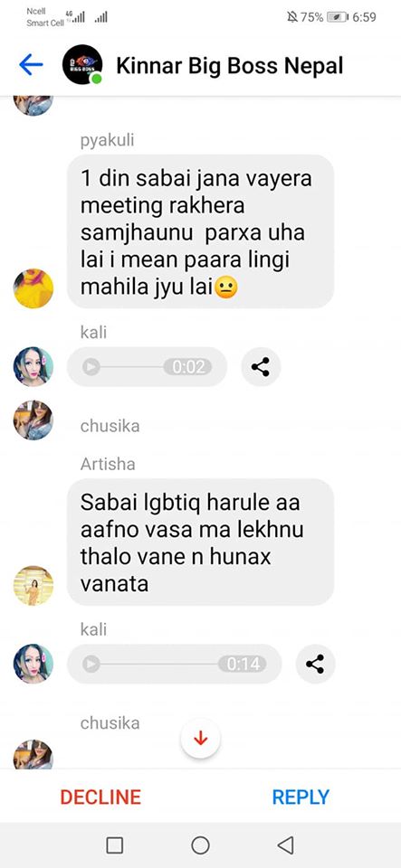Share the 0:02 voice message
Screen dimensions: 401x868
[x=261, y=366]
